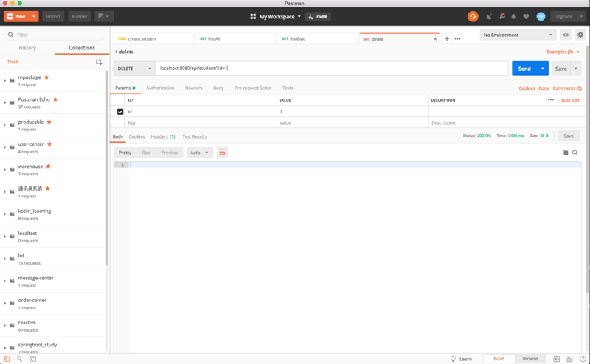Open help question mark icon
Viewport: 590px width, 364px height.
coord(583,359)
